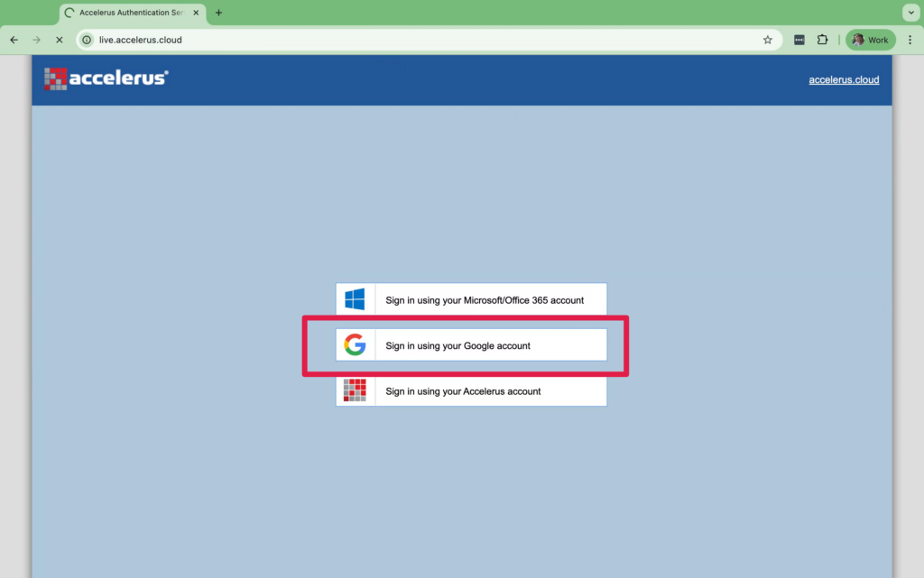Open the accelerus.cloud header link
Image resolution: width=924 pixels, height=578 pixels.
tap(844, 79)
